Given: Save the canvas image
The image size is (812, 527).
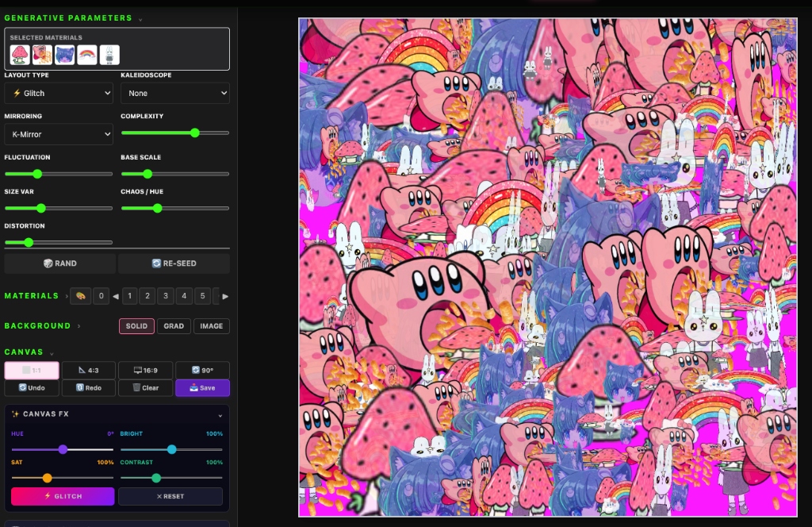Looking at the screenshot, I should [202, 388].
